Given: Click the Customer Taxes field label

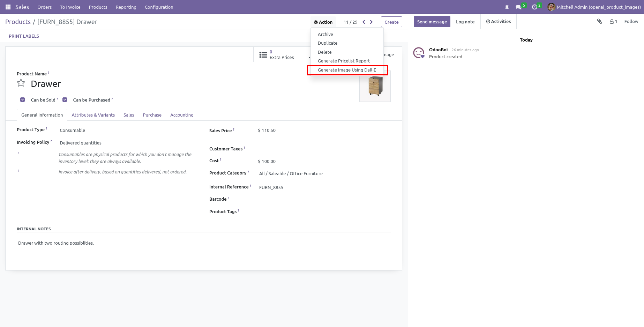Looking at the screenshot, I should (x=226, y=149).
